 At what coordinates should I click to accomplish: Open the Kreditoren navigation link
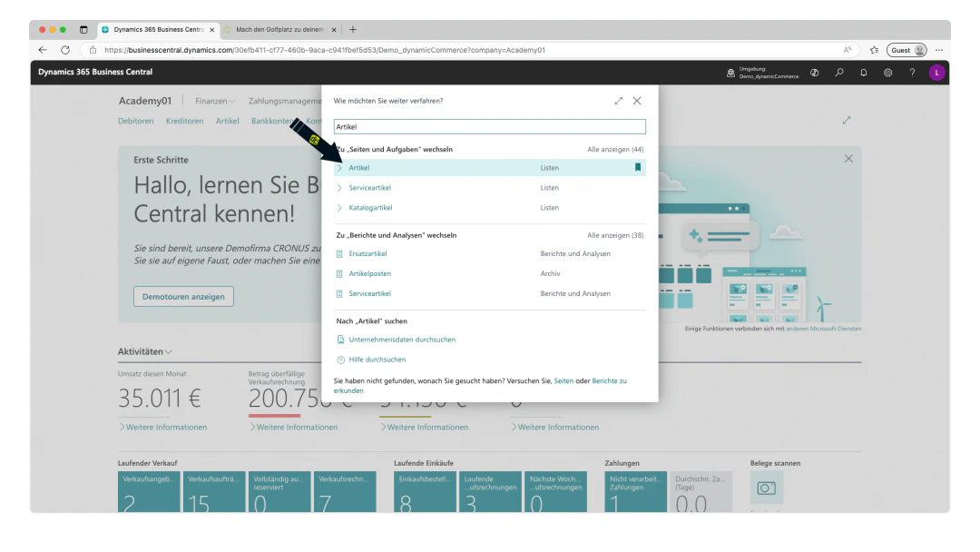(184, 121)
